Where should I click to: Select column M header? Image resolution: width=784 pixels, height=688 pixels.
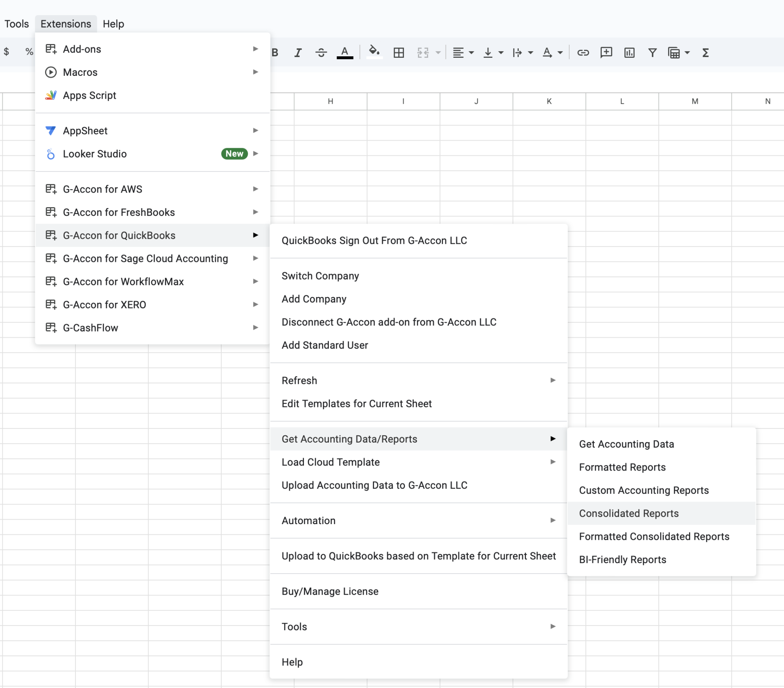coord(695,101)
